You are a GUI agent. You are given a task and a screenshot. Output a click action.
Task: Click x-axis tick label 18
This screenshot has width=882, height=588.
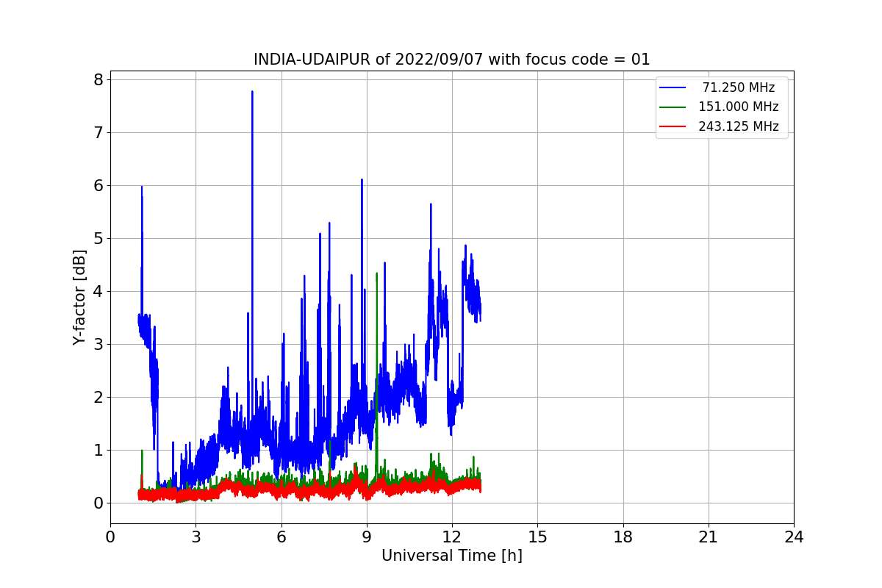[x=623, y=537]
